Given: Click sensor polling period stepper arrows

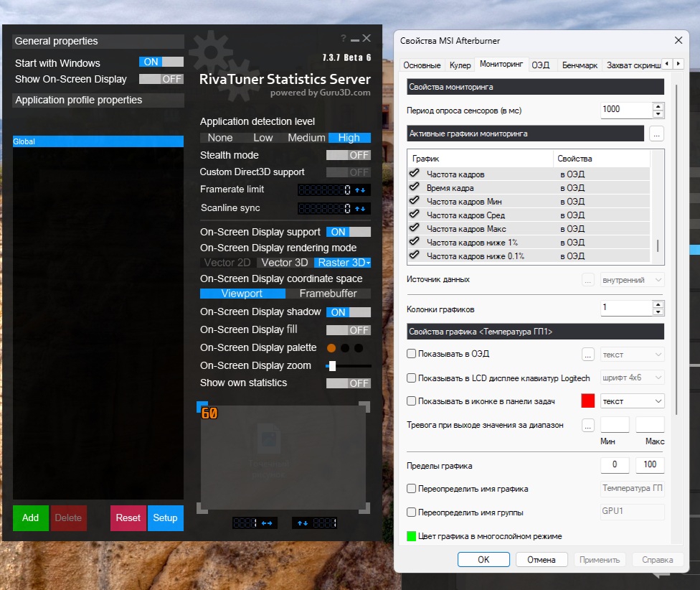Looking at the screenshot, I should (x=658, y=110).
